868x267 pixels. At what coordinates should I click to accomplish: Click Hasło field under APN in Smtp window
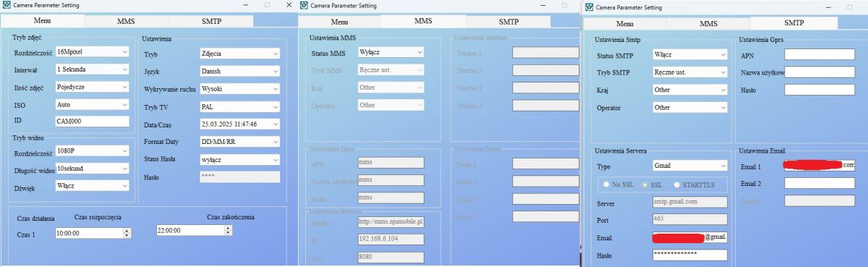click(x=819, y=90)
